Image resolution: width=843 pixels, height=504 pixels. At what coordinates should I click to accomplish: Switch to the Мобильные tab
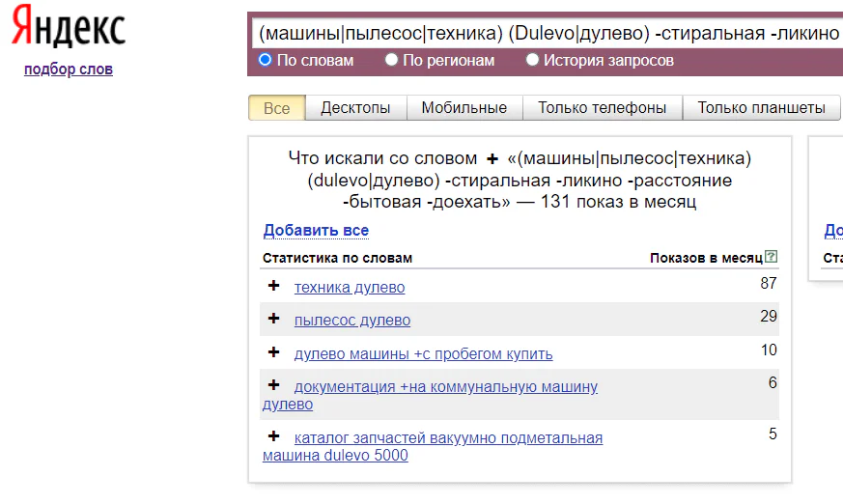click(464, 108)
